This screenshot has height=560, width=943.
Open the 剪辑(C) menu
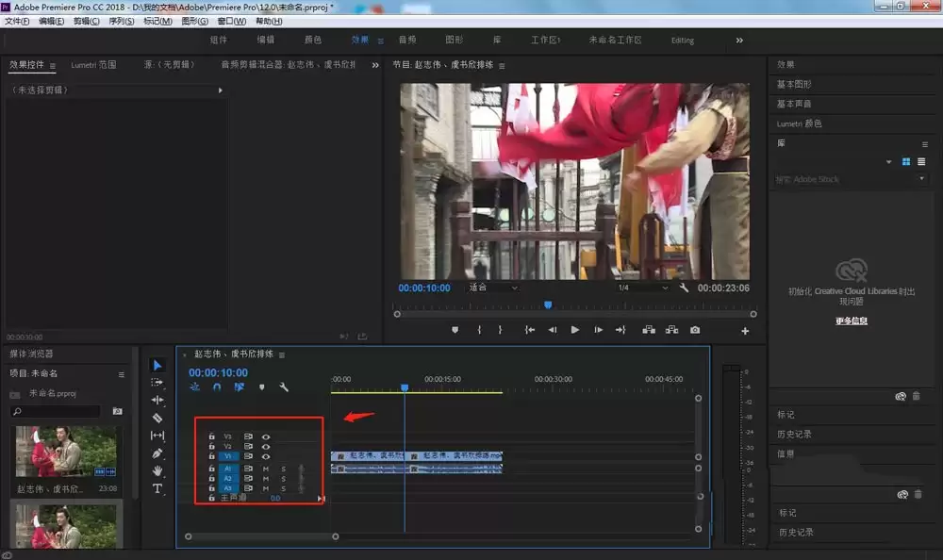(87, 21)
